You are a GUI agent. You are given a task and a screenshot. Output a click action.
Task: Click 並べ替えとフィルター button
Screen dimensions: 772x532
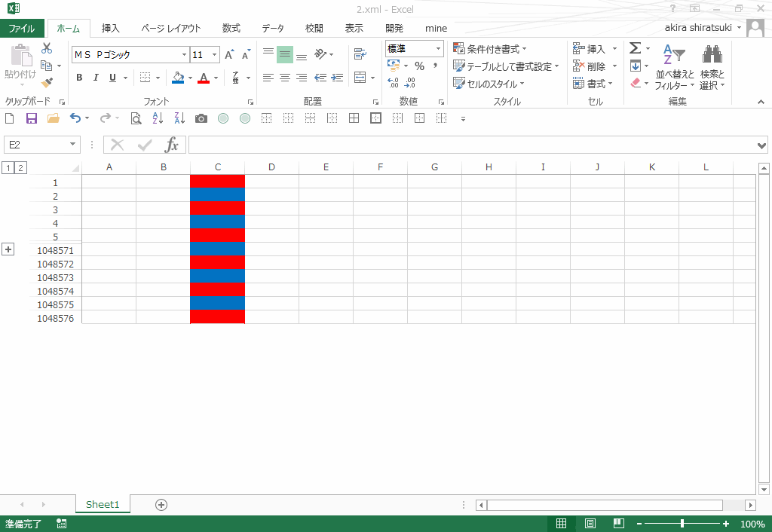point(675,67)
